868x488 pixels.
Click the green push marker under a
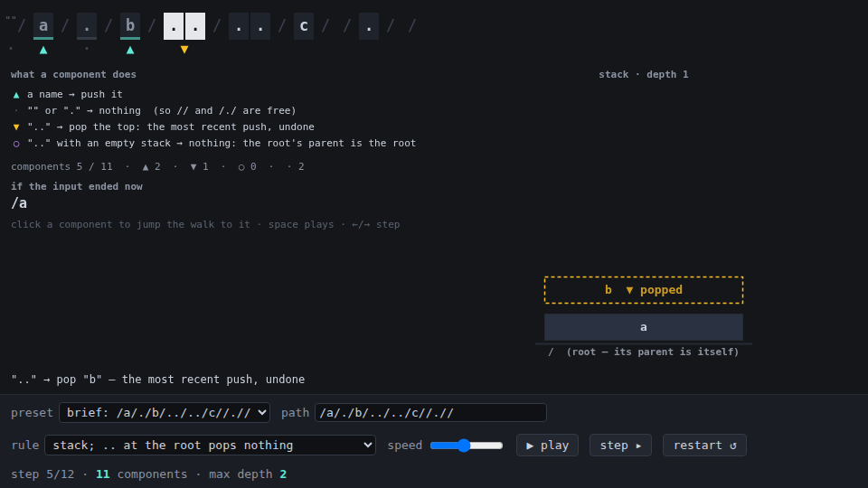pyautogui.click(x=43, y=50)
